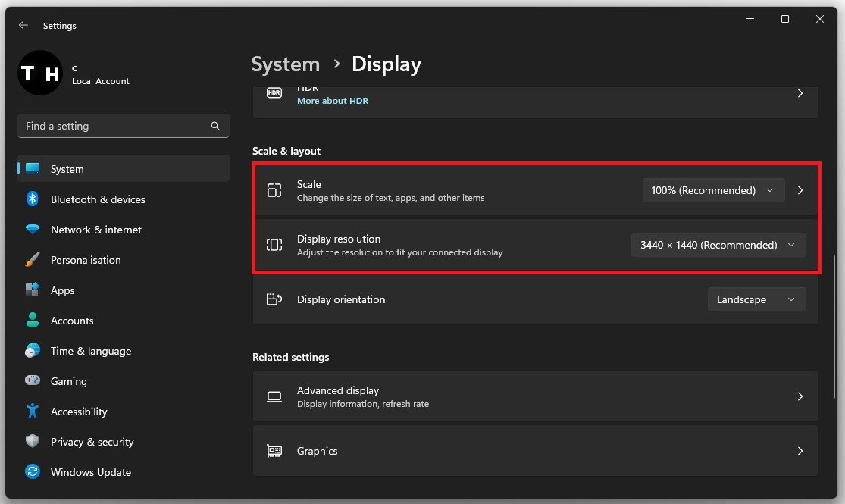Open the More about HDR link
Screen dimensions: 845x504
coord(332,101)
